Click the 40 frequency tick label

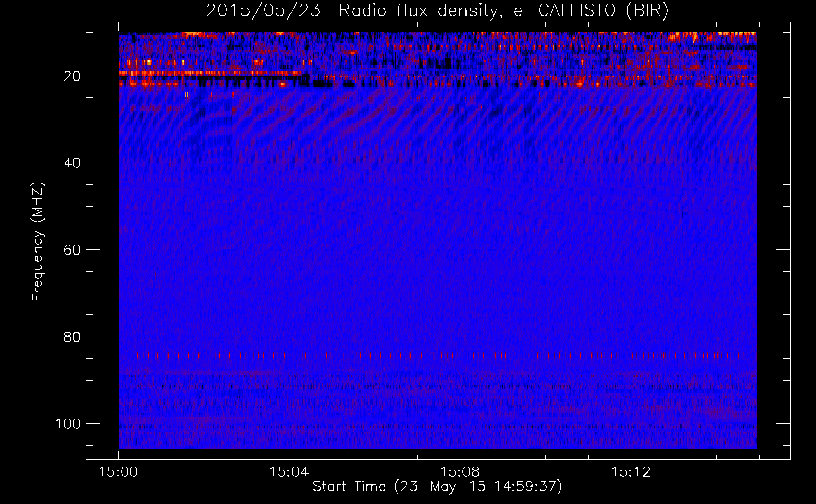73,163
